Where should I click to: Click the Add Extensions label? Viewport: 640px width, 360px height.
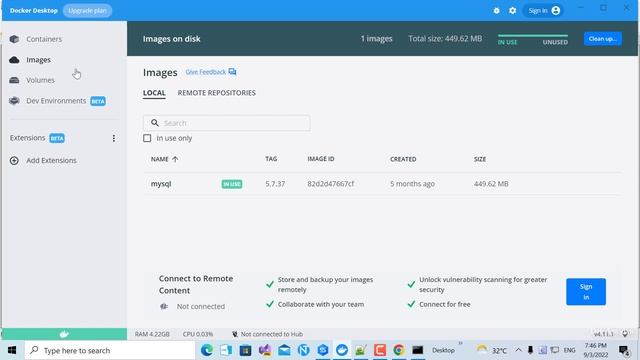click(x=51, y=160)
